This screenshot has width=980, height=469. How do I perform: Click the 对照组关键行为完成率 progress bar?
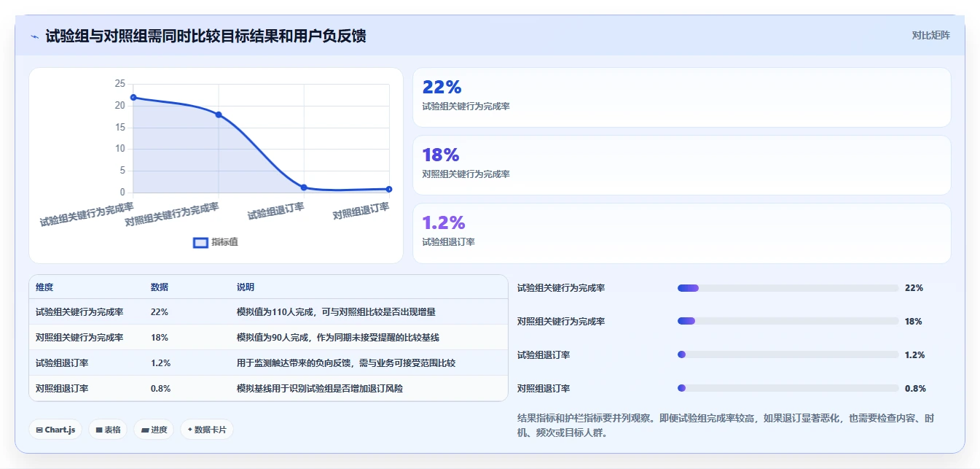click(788, 322)
